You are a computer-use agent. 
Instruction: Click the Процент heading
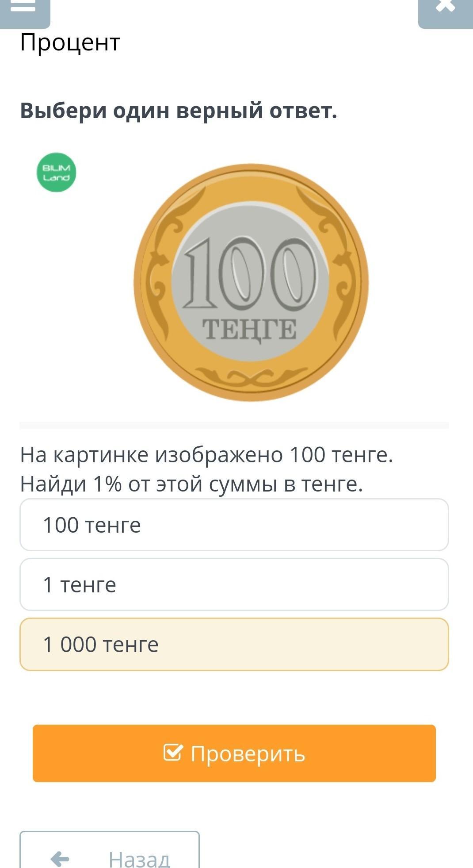[x=70, y=43]
